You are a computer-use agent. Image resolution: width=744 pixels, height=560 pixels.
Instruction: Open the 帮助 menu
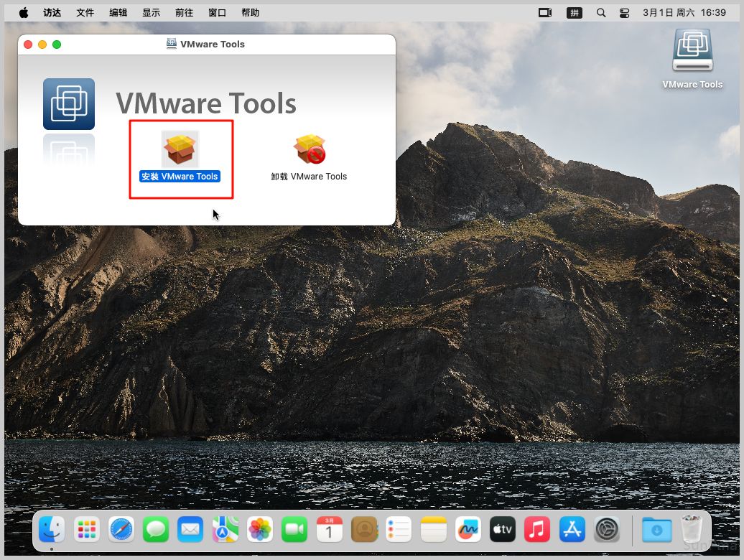point(250,13)
